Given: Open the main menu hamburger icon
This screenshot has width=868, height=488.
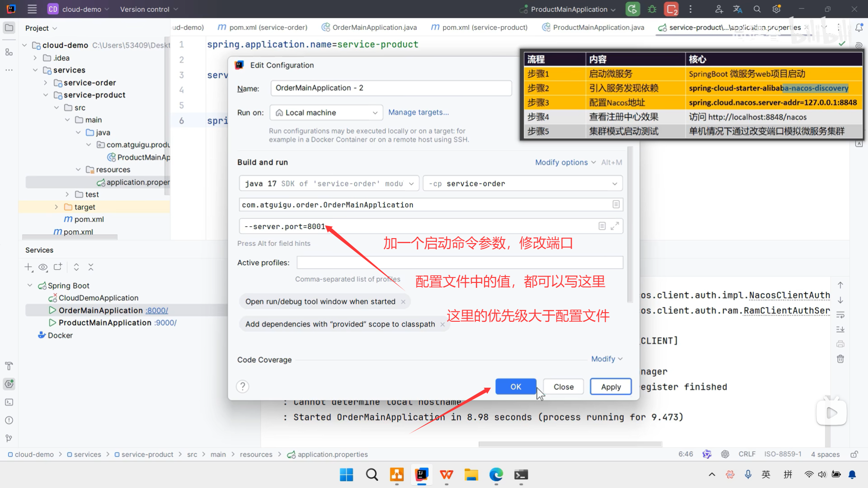Looking at the screenshot, I should [x=32, y=9].
